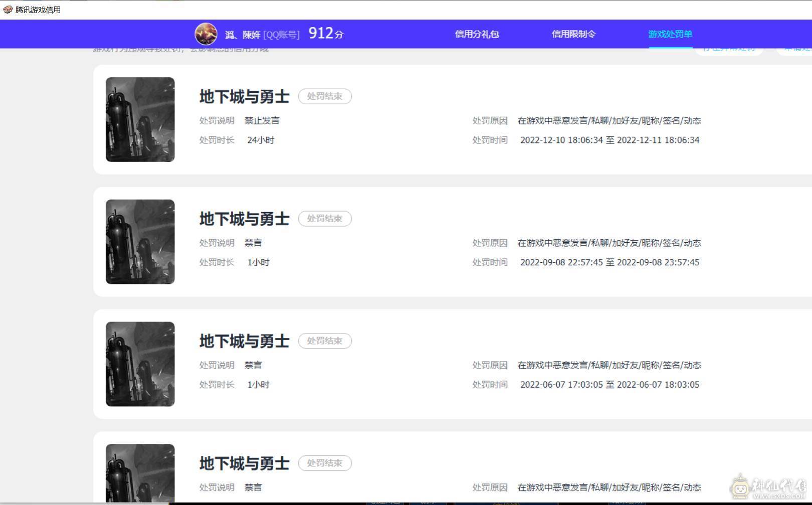This screenshot has width=812, height=505.
Task: Click 地下城与勇士 title in the bottom card
Action: point(244,463)
